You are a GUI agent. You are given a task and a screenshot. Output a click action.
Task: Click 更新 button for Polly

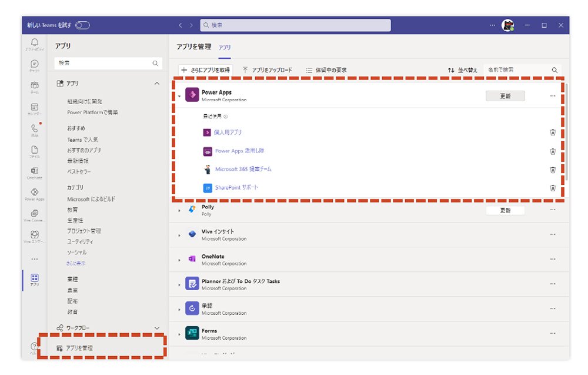tap(505, 210)
